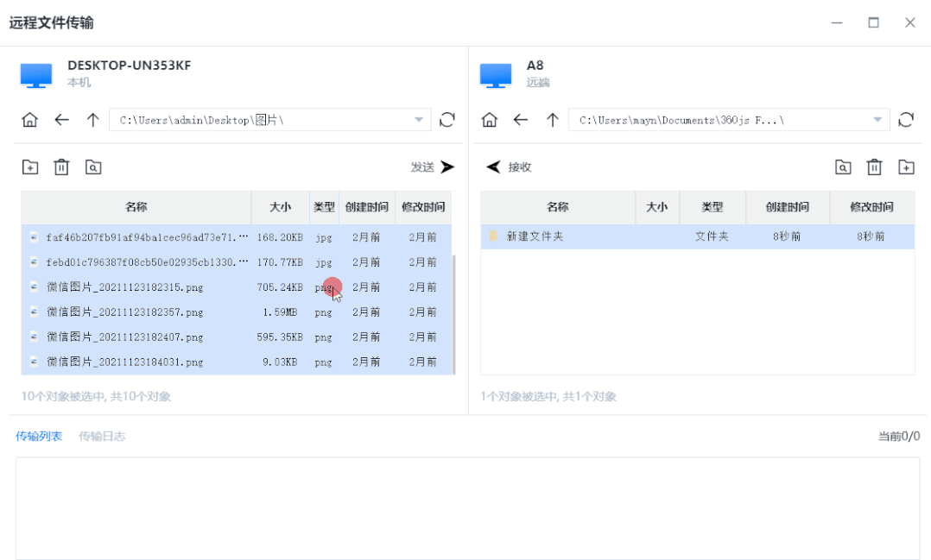Create a new folder on the local panel
This screenshot has height=560, width=931.
(29, 167)
